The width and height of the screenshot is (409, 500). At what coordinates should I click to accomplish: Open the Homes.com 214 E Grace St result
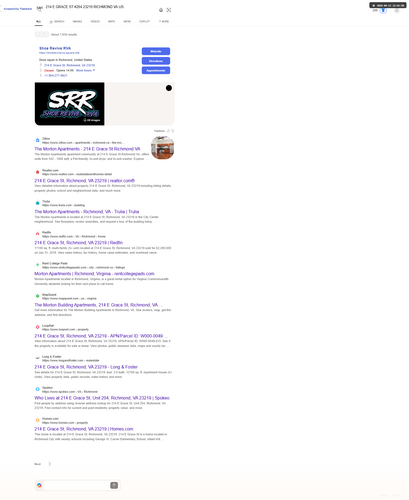[x=84, y=429]
